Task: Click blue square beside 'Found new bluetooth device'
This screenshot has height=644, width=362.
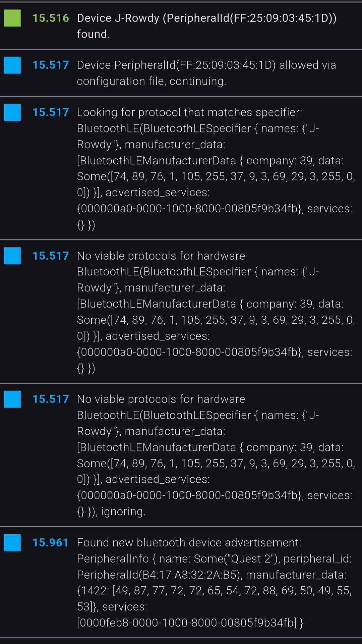Action: point(12,542)
